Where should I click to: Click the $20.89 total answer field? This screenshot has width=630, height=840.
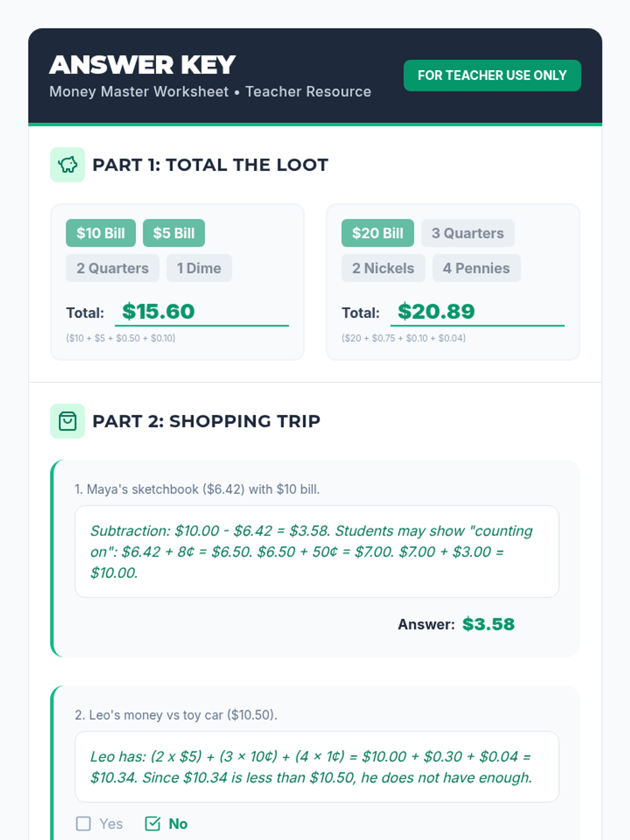click(477, 312)
